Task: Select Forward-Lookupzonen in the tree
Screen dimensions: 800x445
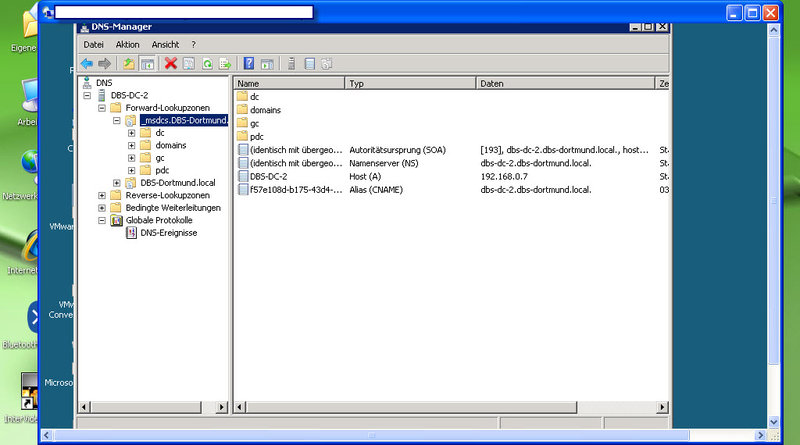Action: tap(167, 108)
